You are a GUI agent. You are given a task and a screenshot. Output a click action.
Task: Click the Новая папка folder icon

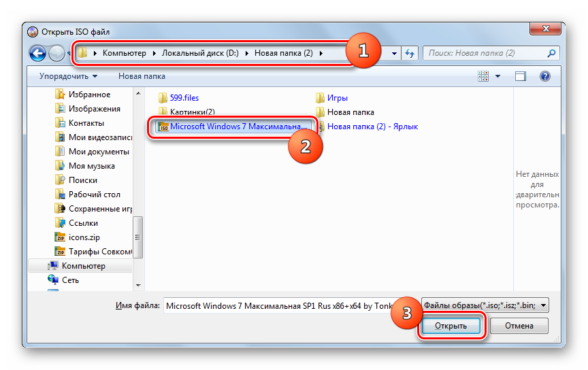[x=320, y=112]
